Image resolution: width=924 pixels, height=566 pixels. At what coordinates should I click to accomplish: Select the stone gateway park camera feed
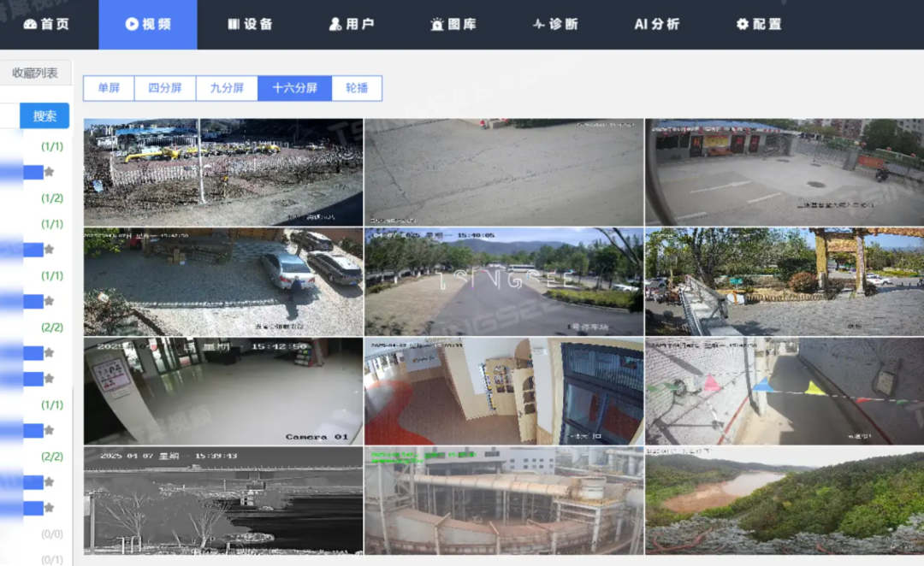(785, 282)
